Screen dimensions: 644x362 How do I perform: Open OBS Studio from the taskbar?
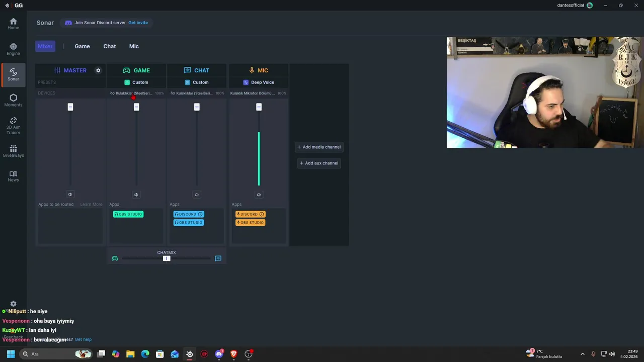click(x=249, y=354)
